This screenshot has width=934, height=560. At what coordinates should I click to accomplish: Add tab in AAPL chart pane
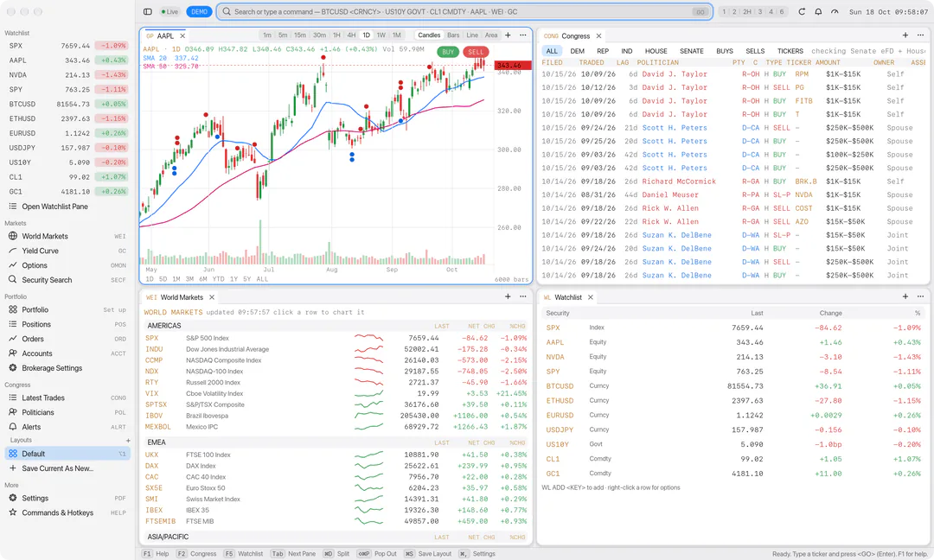tap(509, 35)
